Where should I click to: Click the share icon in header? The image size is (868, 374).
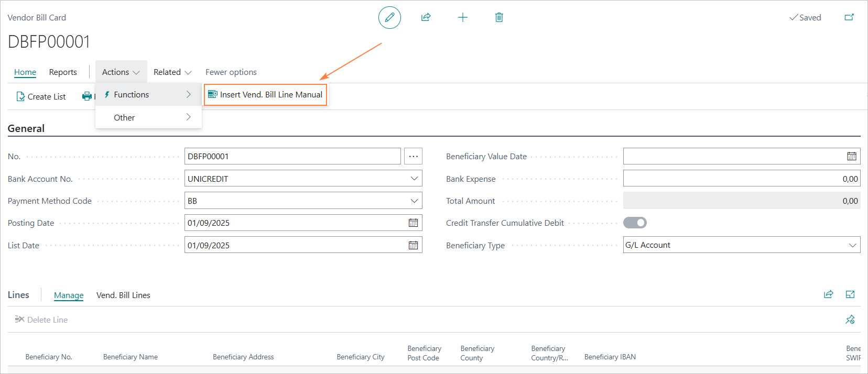pos(426,17)
